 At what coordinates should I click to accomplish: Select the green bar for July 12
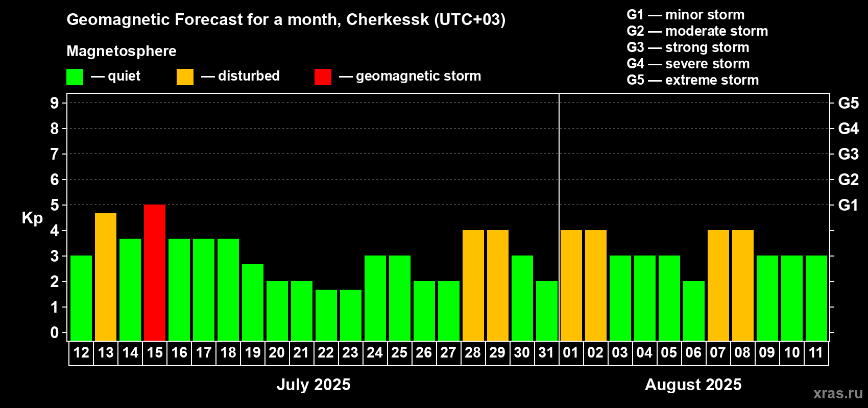[81, 298]
